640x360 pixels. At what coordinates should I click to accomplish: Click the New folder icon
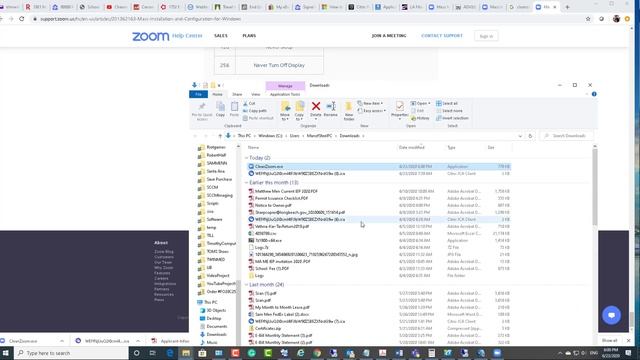tap(349, 107)
